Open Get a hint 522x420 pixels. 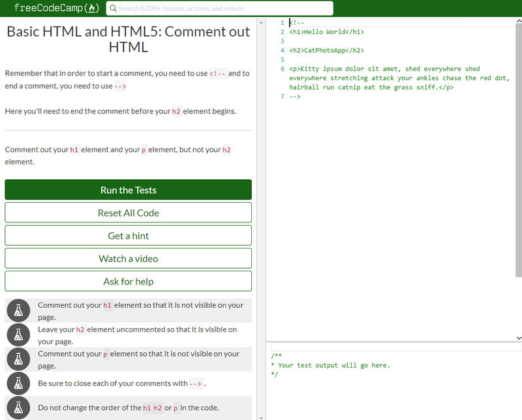click(x=128, y=235)
